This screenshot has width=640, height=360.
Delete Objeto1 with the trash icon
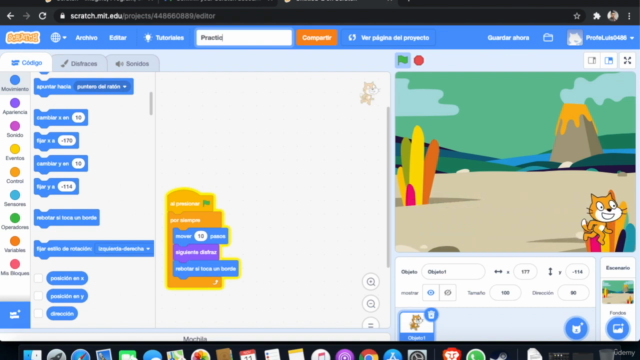tap(431, 315)
